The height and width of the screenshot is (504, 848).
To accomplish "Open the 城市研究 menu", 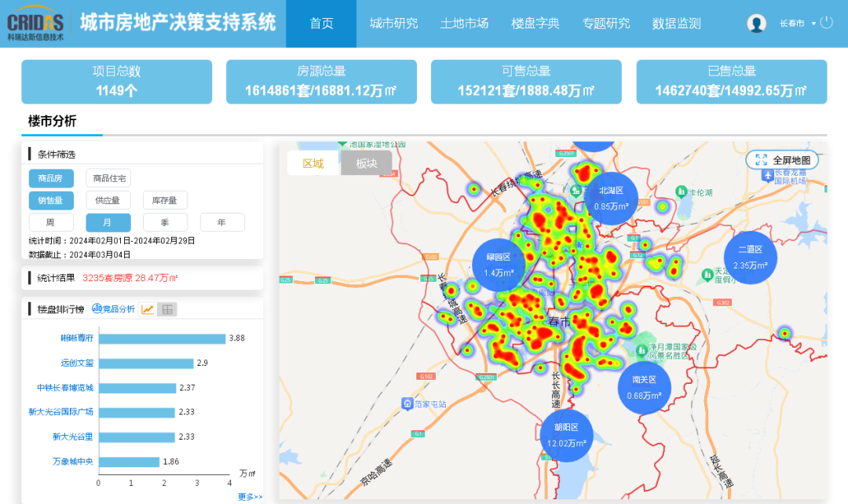I will click(393, 24).
